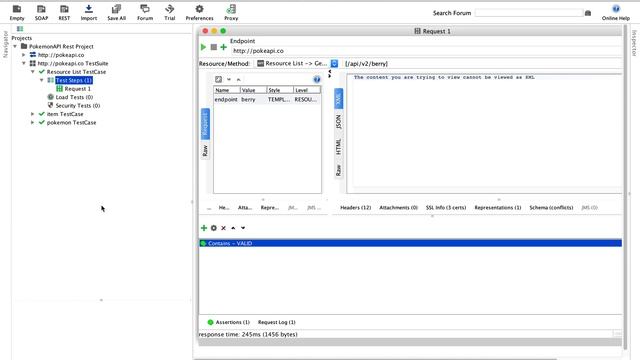
Task: Click the Empty project toolbar icon
Action: pos(17,13)
